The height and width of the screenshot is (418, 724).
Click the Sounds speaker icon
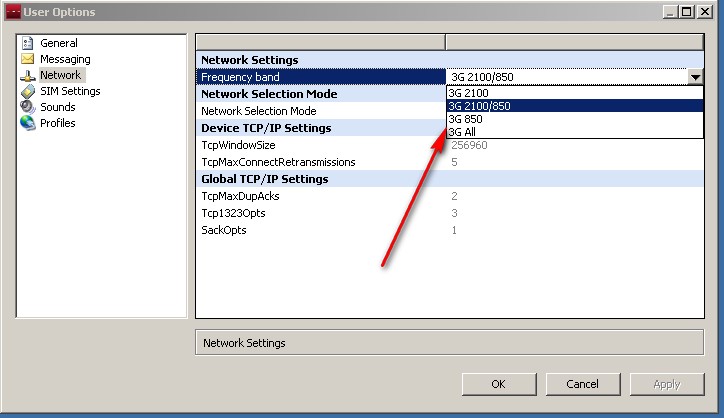point(28,107)
